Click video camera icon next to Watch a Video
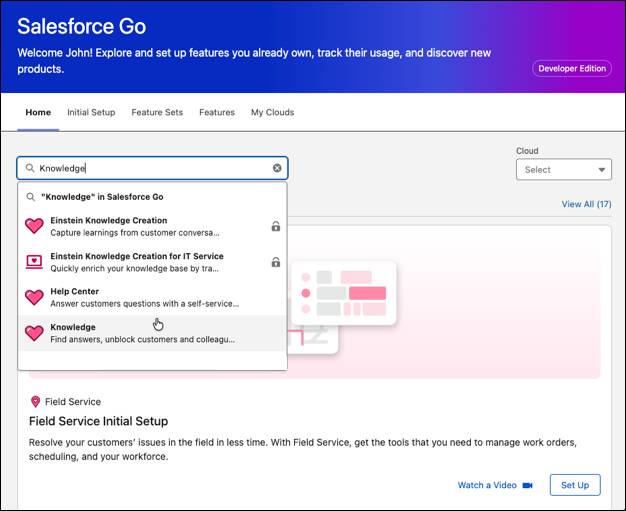The image size is (626, 511). click(x=527, y=485)
